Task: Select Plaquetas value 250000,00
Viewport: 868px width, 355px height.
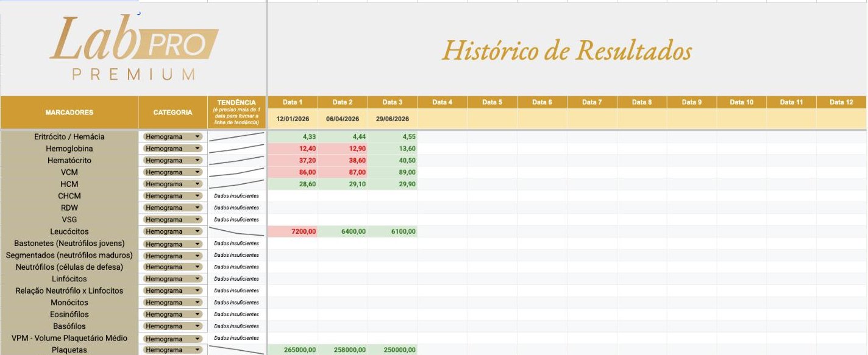Action: (x=393, y=350)
